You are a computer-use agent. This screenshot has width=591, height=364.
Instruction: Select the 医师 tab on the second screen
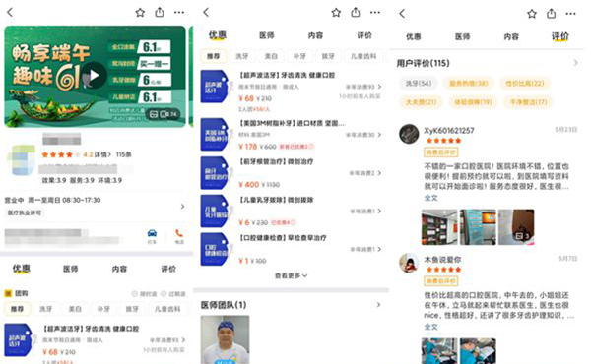click(267, 35)
